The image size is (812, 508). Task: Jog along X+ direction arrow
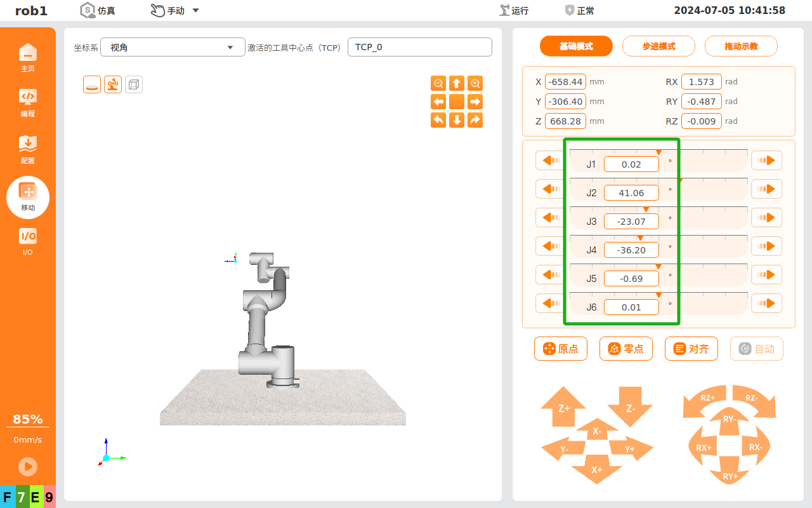coord(597,470)
